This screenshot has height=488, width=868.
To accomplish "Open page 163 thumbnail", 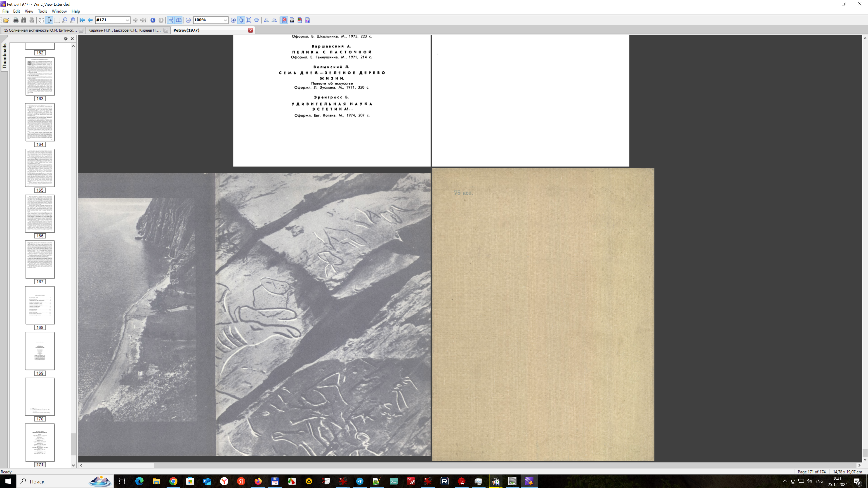I will [40, 76].
